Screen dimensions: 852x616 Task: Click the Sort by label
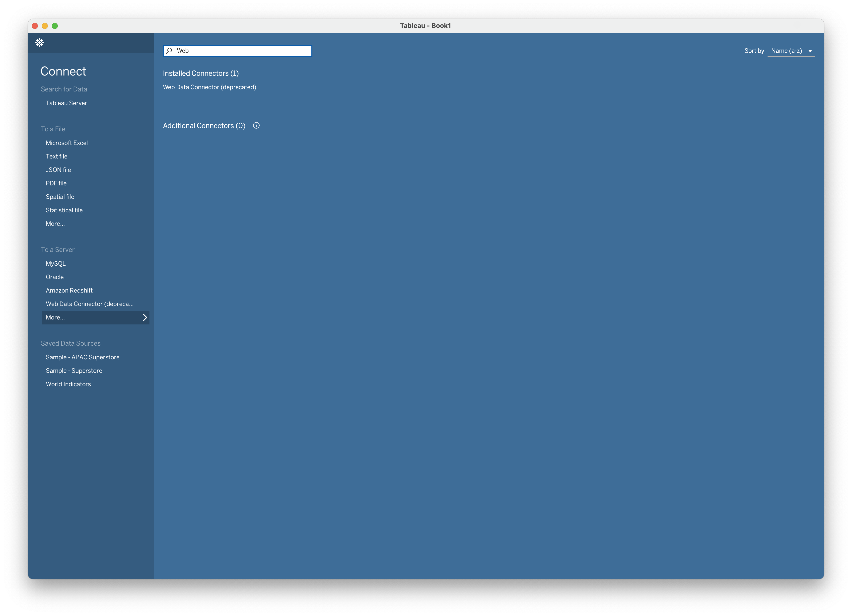coord(754,51)
